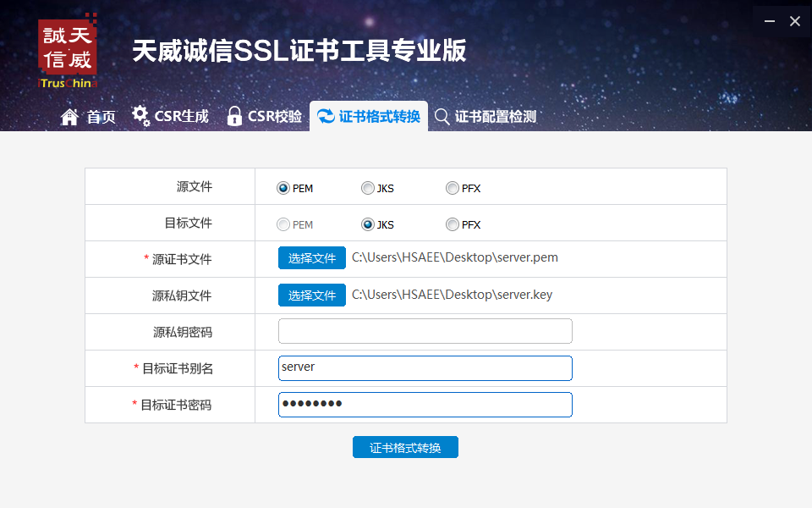Click the 源私钥密码 label
The height and width of the screenshot is (508, 812).
point(183,332)
